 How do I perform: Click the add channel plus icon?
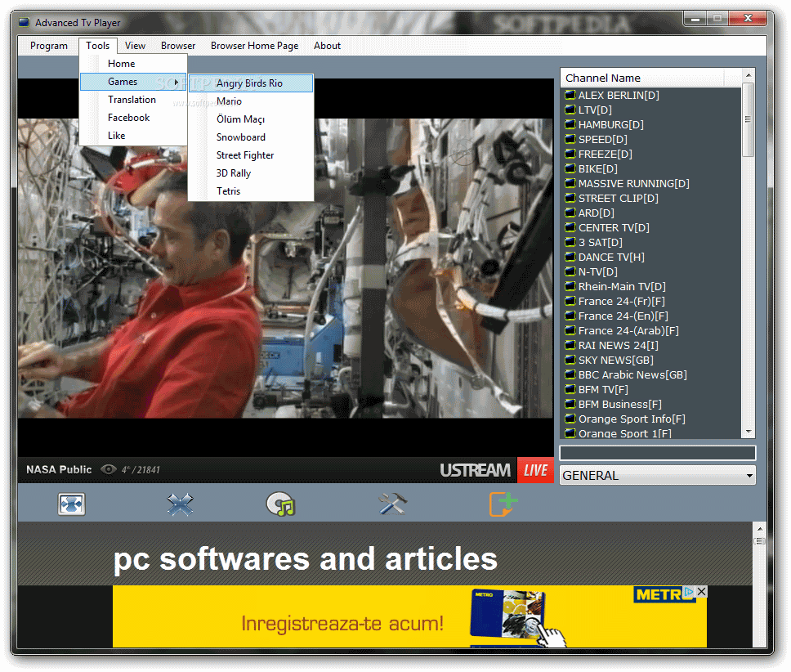point(503,504)
